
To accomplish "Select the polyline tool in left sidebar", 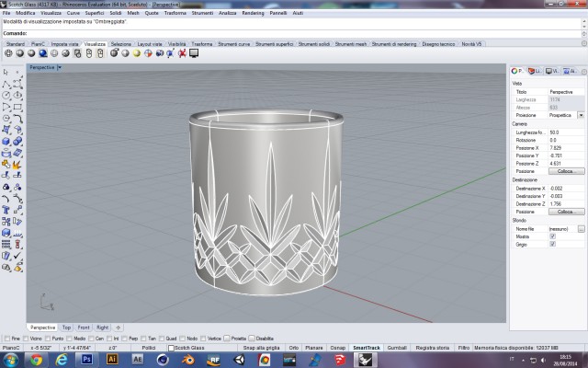I will [x=6, y=84].
